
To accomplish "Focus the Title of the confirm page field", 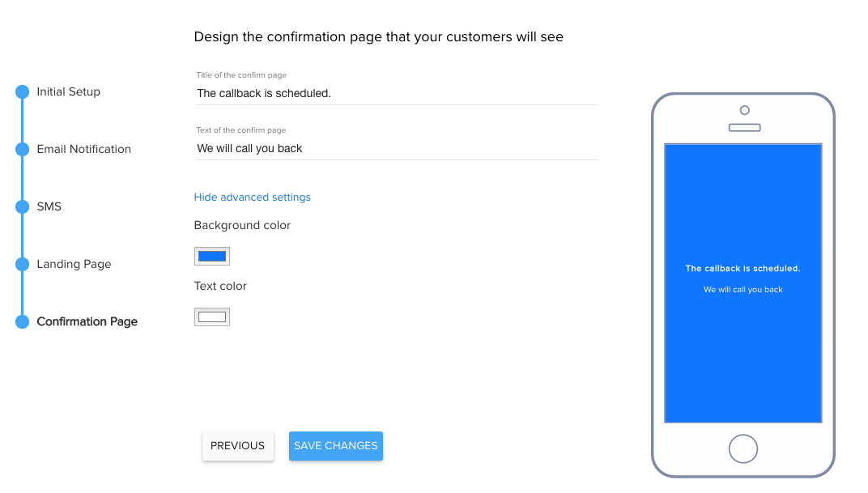I will pyautogui.click(x=397, y=94).
